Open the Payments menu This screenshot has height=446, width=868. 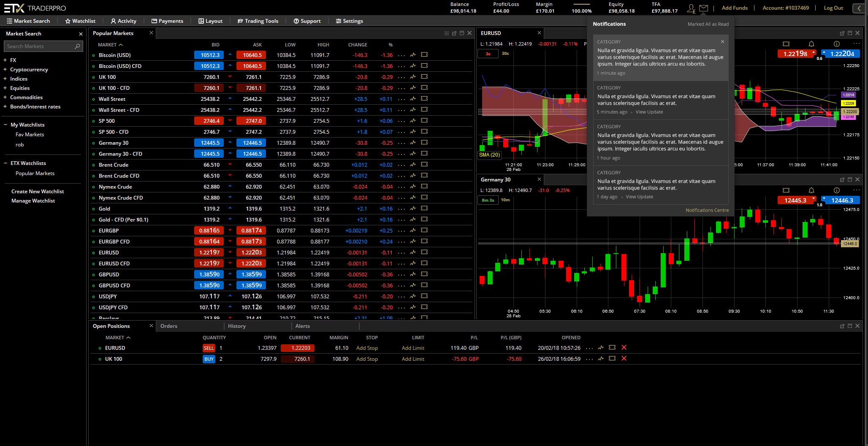pyautogui.click(x=167, y=21)
